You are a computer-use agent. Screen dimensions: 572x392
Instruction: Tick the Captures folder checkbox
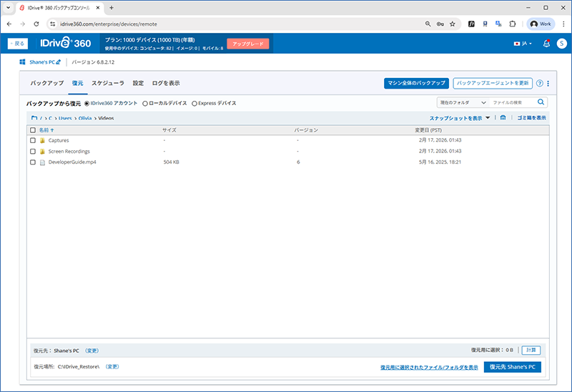pos(33,140)
